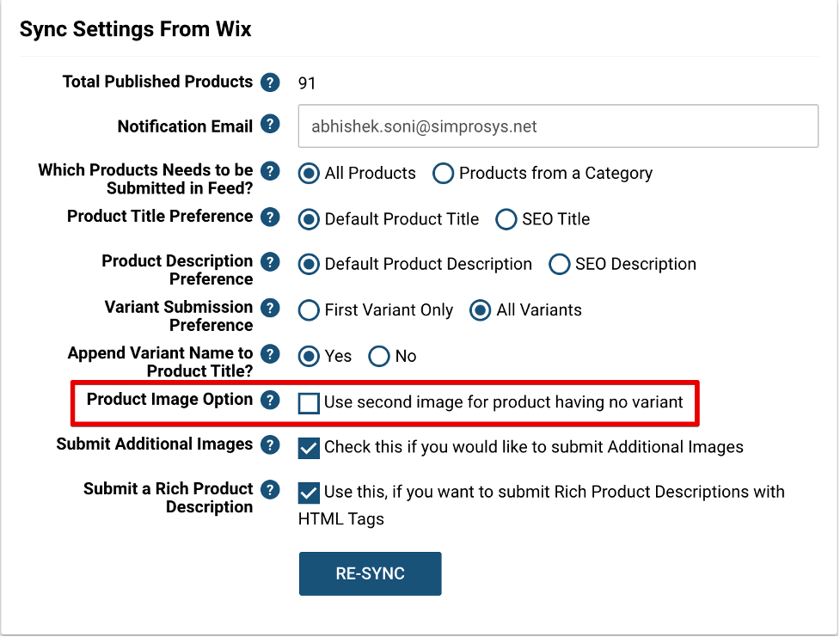The height and width of the screenshot is (637, 840).
Task: Click help icon next to Notification Email
Action: tap(270, 125)
